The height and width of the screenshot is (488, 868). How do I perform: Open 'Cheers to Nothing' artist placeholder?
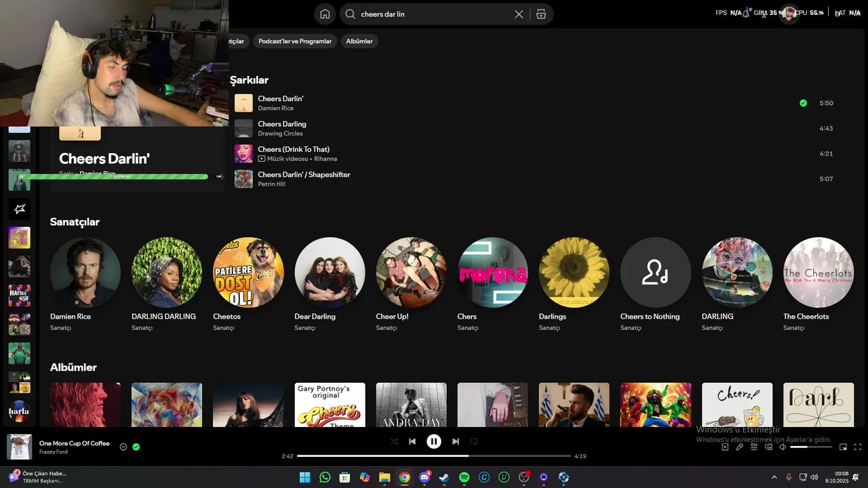point(655,272)
